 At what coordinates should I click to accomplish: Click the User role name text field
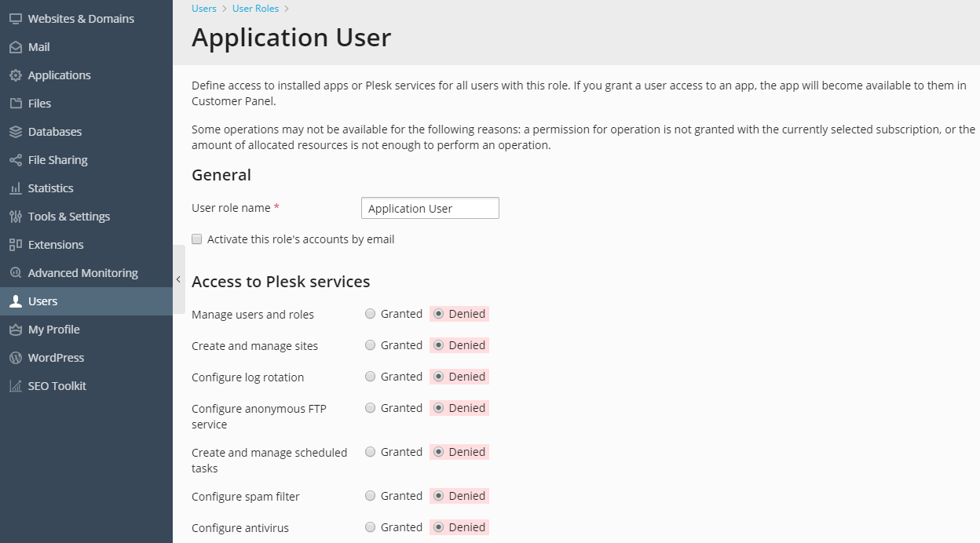430,208
